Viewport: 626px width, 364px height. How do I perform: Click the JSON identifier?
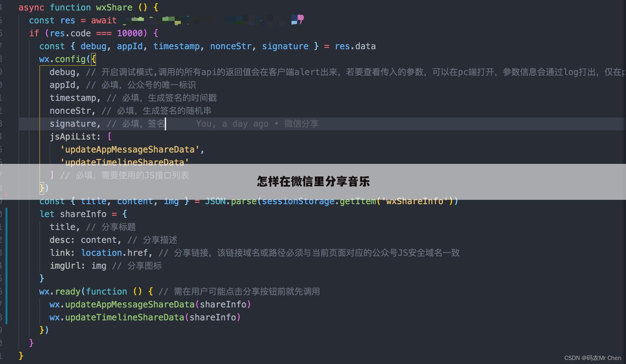pyautogui.click(x=215, y=201)
